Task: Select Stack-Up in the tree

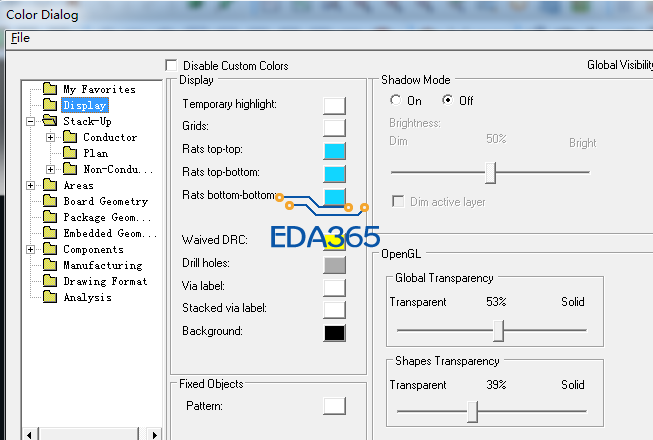Action: tap(87, 122)
